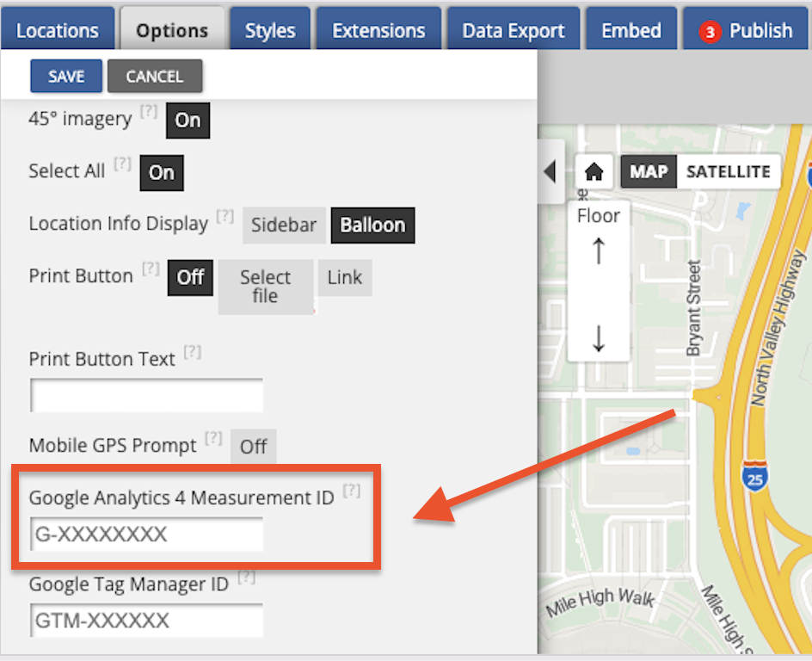Open help tooltip beside Mobile GPS Prompt
The height and width of the screenshot is (661, 812).
click(213, 439)
